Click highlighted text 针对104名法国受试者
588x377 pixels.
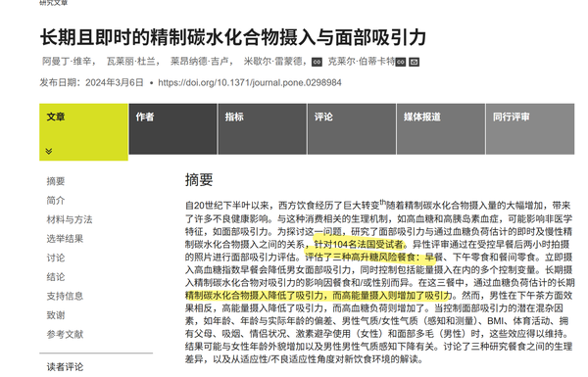click(x=359, y=245)
